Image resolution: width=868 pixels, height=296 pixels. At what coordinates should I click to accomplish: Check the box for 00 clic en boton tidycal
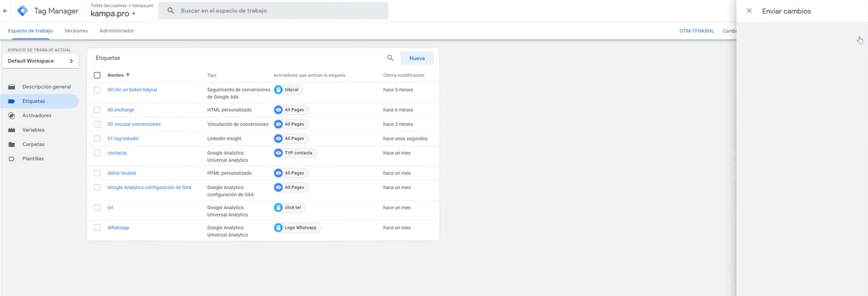97,90
